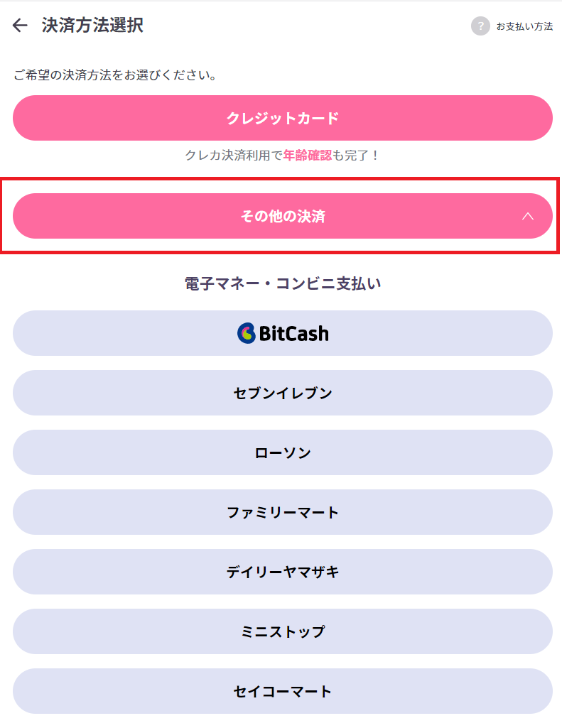Click the 電子マネー・コンビニ支払い heading

(282, 283)
